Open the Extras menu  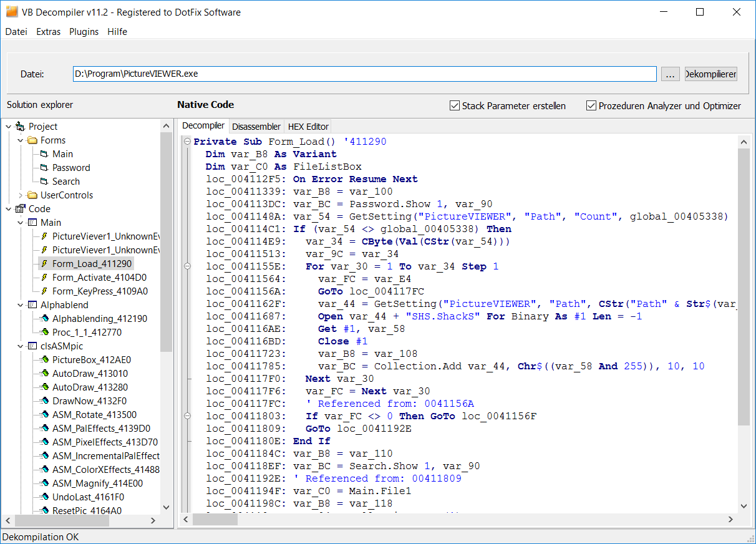(49, 32)
